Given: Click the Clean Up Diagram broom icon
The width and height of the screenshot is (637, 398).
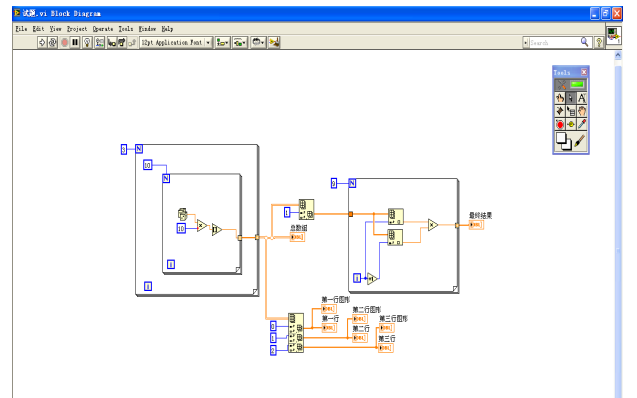Looking at the screenshot, I should point(274,42).
